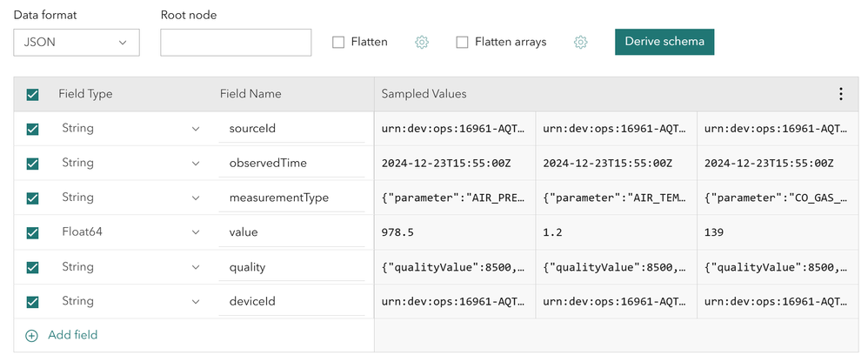
Task: Click the Derive schema button
Action: (x=664, y=42)
